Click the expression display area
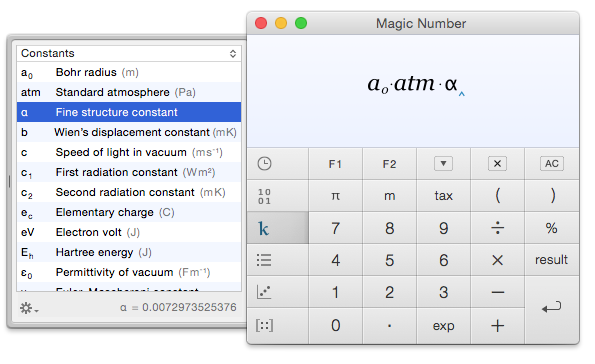The width and height of the screenshot is (595, 364). tap(413, 91)
